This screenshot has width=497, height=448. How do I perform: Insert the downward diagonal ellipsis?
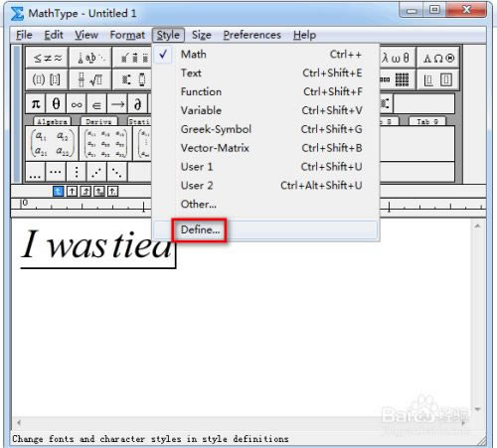pos(116,172)
